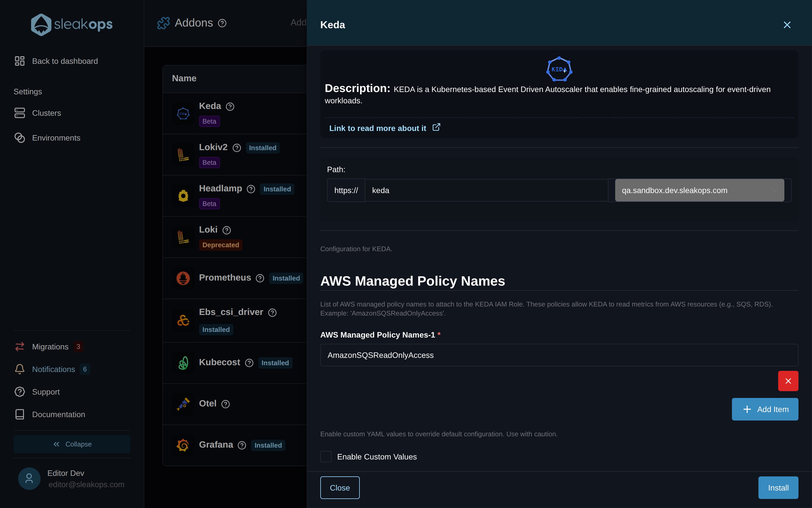Click the Migrations count badge 3
812x508 pixels.
pyautogui.click(x=78, y=346)
